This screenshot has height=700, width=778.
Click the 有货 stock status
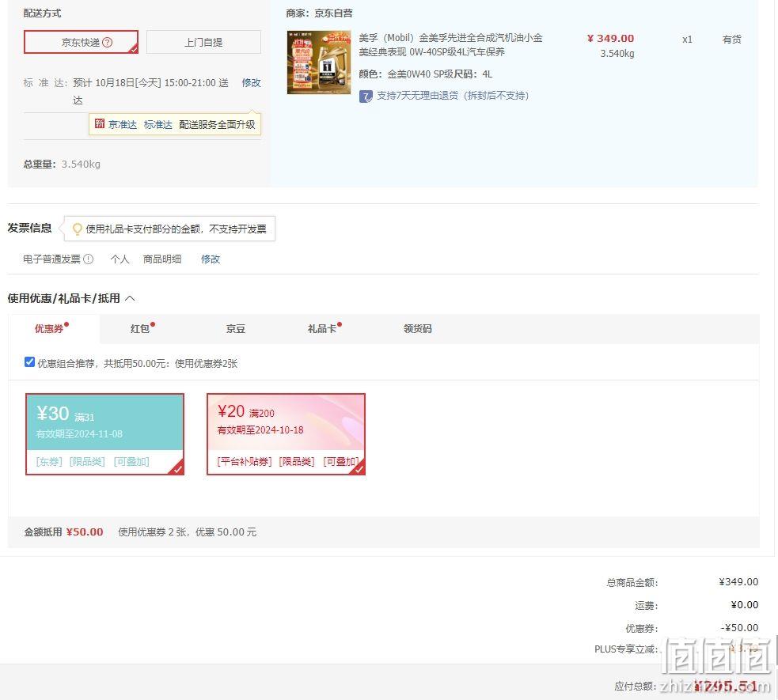732,40
